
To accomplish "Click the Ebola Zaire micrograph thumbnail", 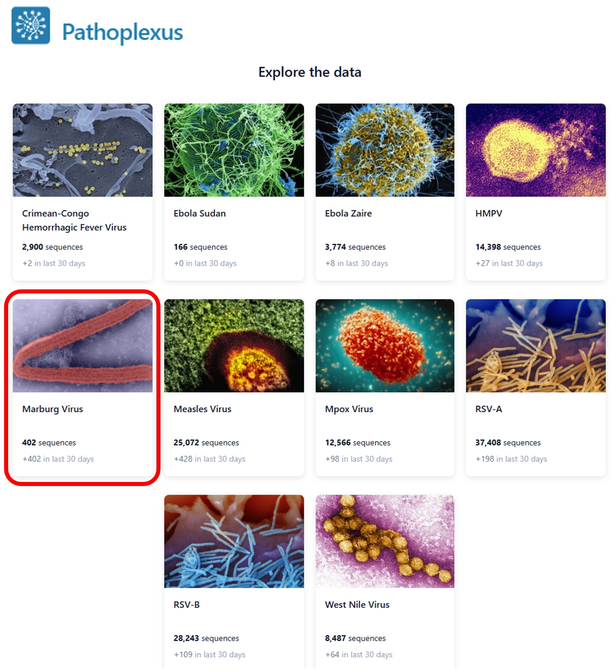I will coord(385,150).
